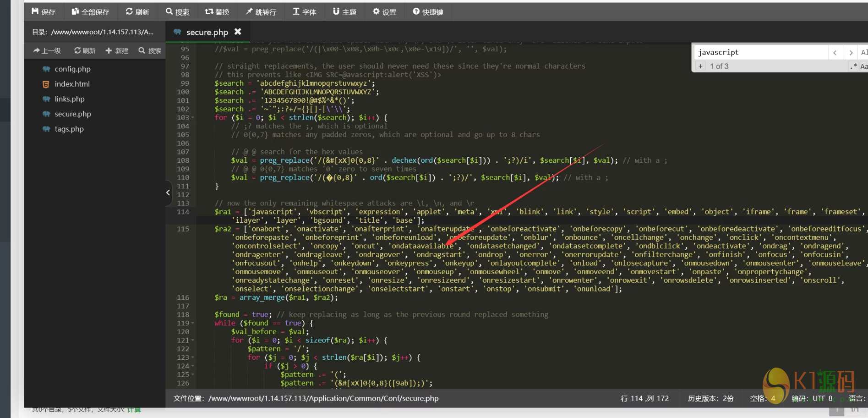868x418 pixels.
Task: Go up one level (上一级)
Action: (x=47, y=50)
